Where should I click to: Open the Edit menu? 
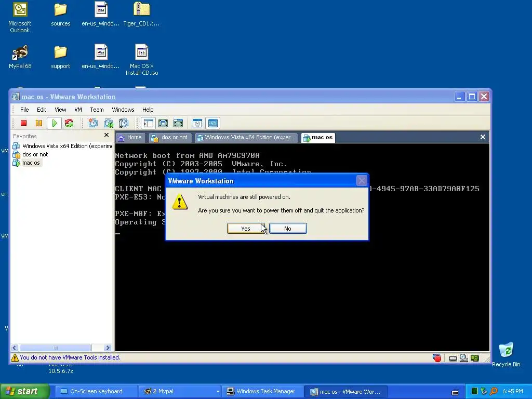(42, 110)
